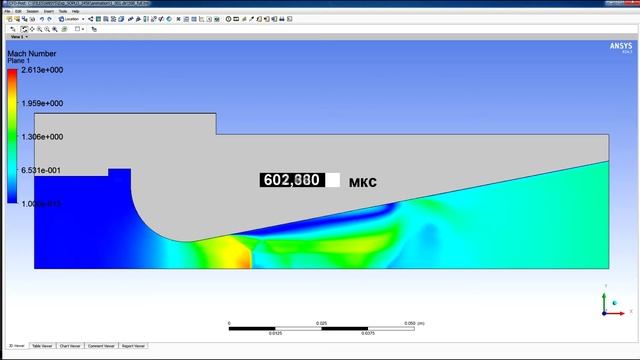Insert a Volume Rendering object
Viewport: 640px width, 360px height.
point(121,19)
